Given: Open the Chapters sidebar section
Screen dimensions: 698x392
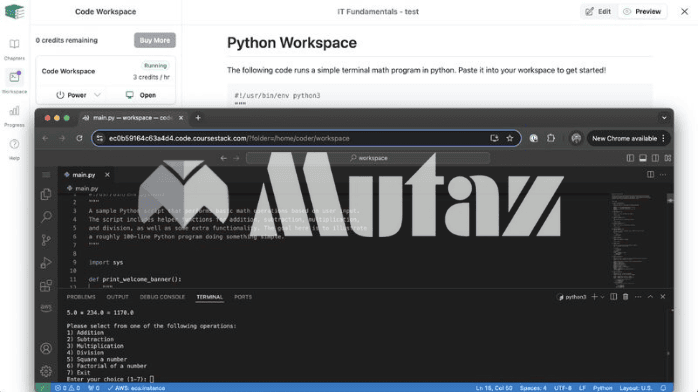Looking at the screenshot, I should click(x=14, y=49).
